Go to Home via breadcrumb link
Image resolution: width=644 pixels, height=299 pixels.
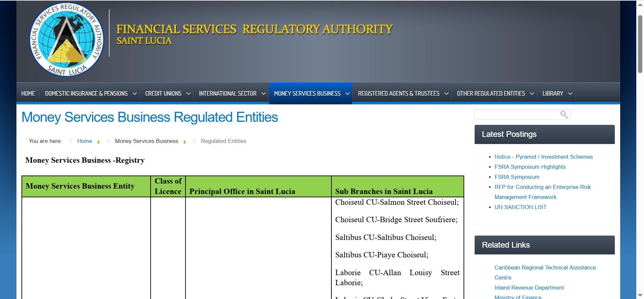coord(85,141)
